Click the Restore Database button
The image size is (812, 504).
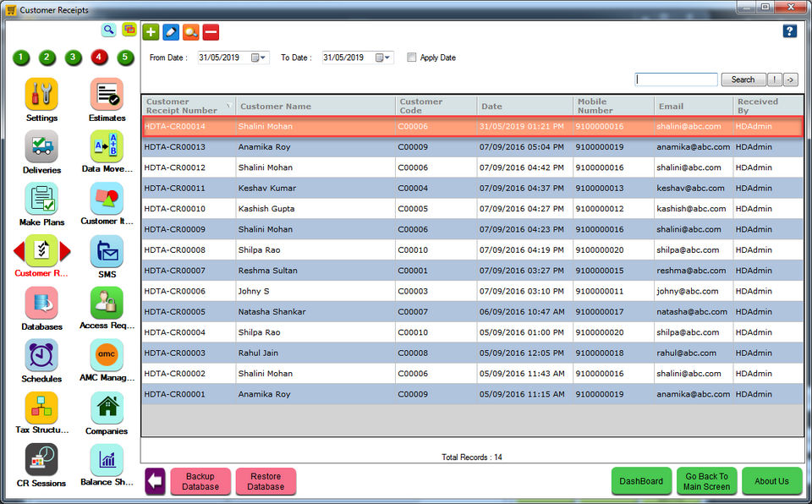pyautogui.click(x=266, y=481)
